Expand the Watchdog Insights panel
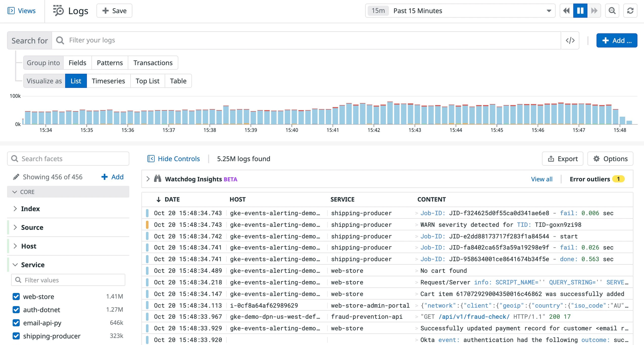Viewport: 644px width, 345px height. pyautogui.click(x=148, y=179)
